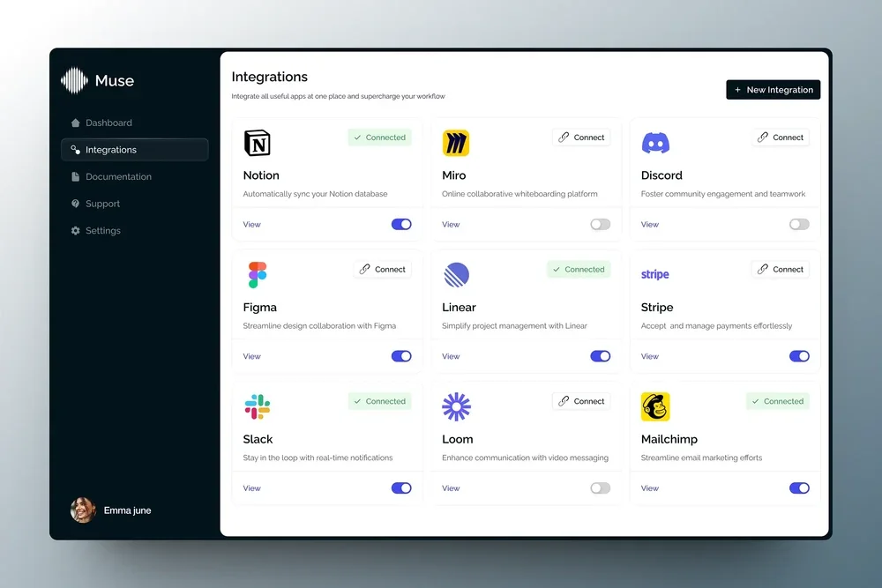Viewport: 882px width, 588px height.
Task: Open the View link for Discord
Action: 650,224
